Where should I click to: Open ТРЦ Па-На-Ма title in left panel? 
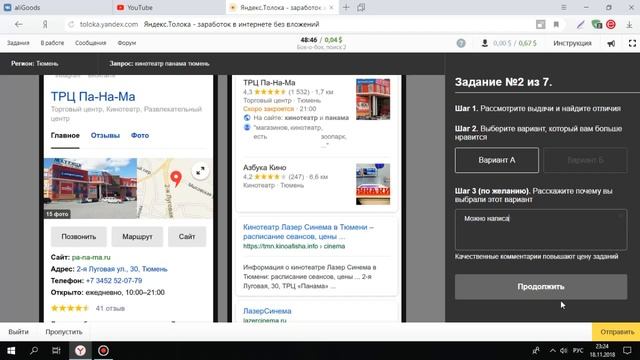click(93, 97)
